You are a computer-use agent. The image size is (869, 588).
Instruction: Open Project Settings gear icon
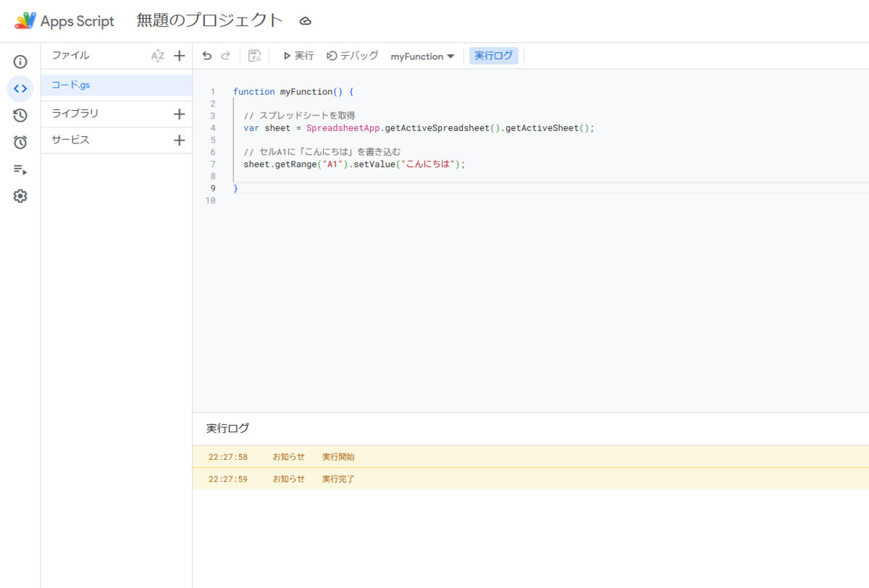[x=20, y=196]
